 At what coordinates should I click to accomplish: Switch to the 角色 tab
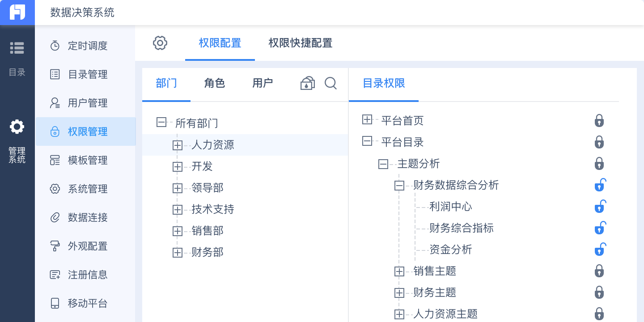click(x=214, y=83)
